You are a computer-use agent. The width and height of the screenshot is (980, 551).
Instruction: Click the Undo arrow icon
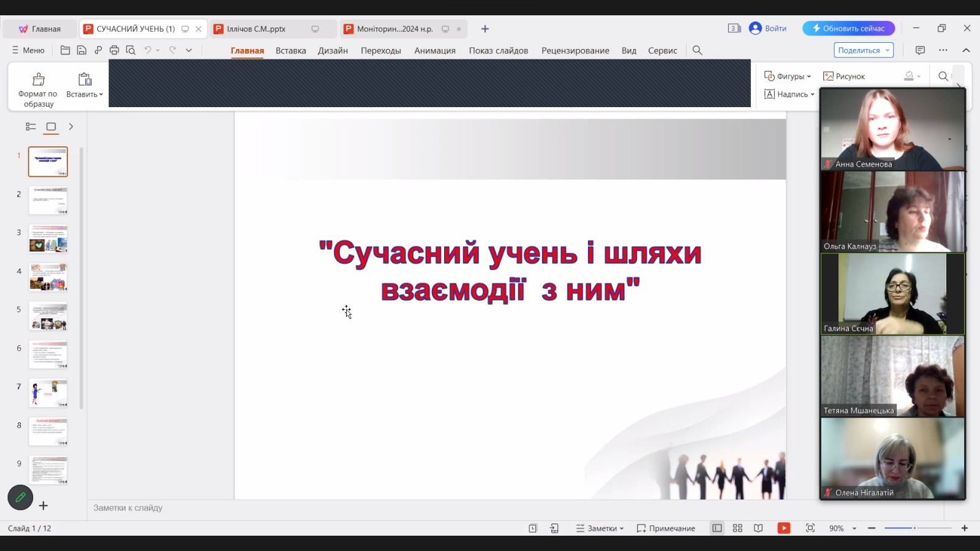[x=148, y=50]
